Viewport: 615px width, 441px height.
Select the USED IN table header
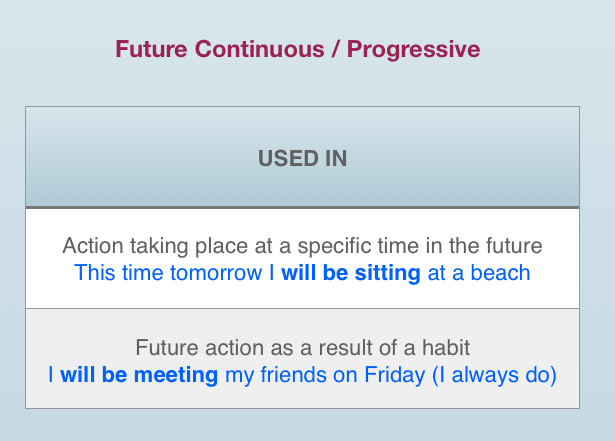(302, 157)
